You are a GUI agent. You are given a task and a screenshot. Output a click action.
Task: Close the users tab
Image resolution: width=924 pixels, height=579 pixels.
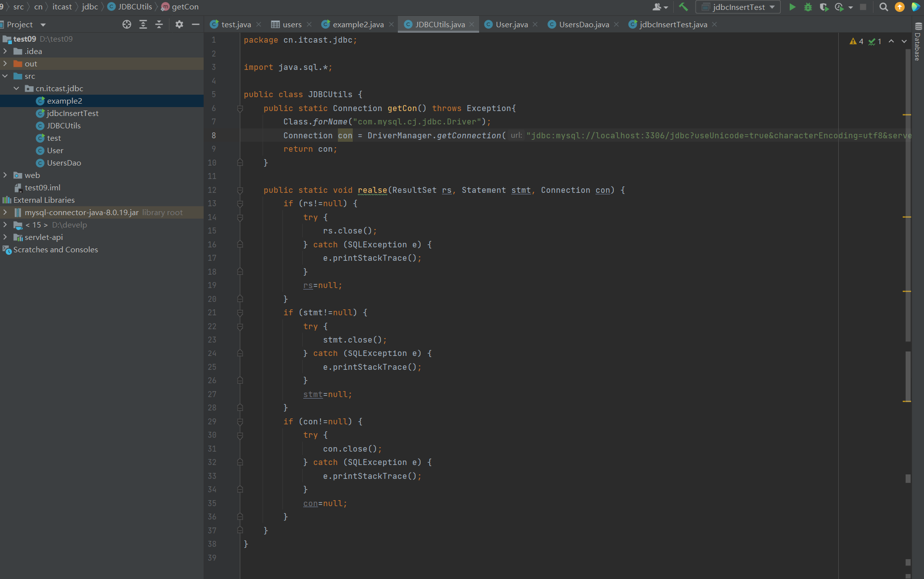(x=309, y=24)
